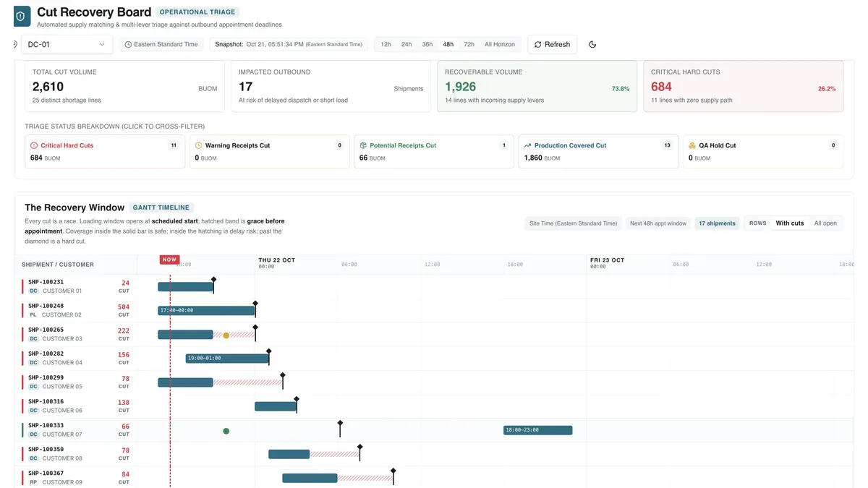
Task: Open the Recoverable Volume card
Action: click(537, 86)
